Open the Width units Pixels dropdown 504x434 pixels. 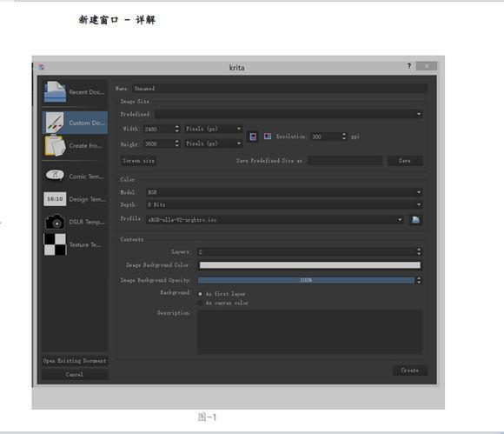click(x=214, y=129)
